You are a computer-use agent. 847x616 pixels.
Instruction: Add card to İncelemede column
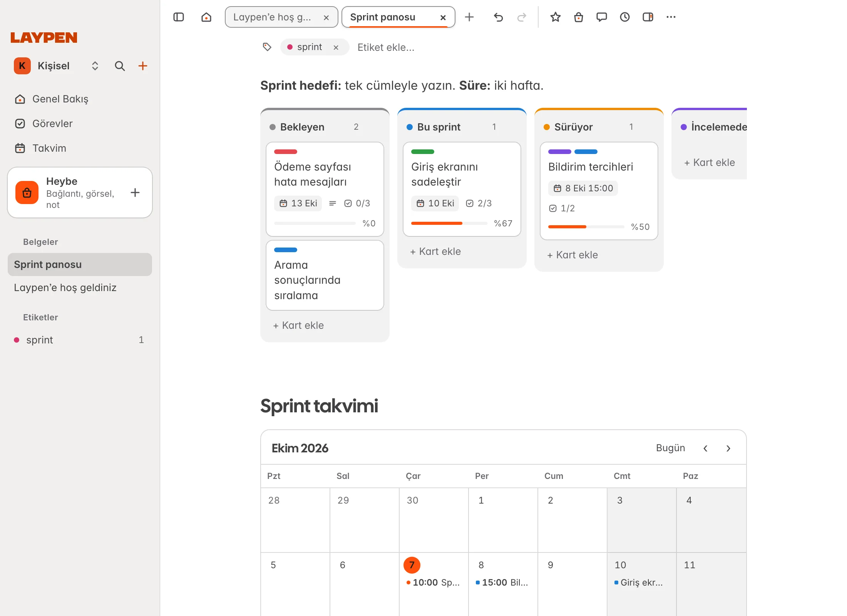pos(710,162)
